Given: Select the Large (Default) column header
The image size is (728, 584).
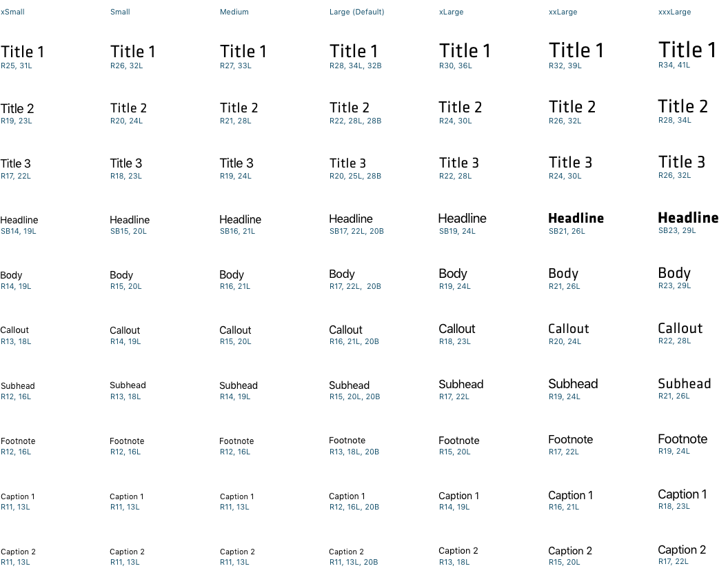Looking at the screenshot, I should pyautogui.click(x=356, y=12).
